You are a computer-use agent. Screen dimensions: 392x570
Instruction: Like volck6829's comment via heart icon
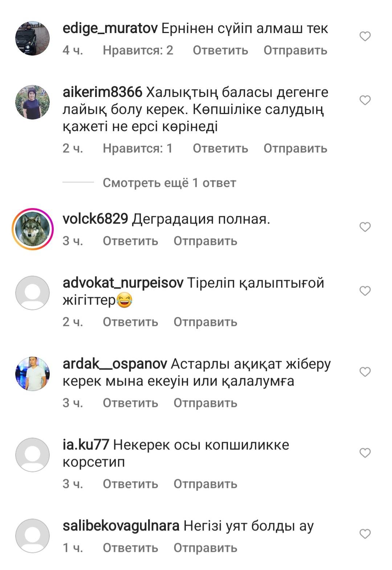click(365, 227)
